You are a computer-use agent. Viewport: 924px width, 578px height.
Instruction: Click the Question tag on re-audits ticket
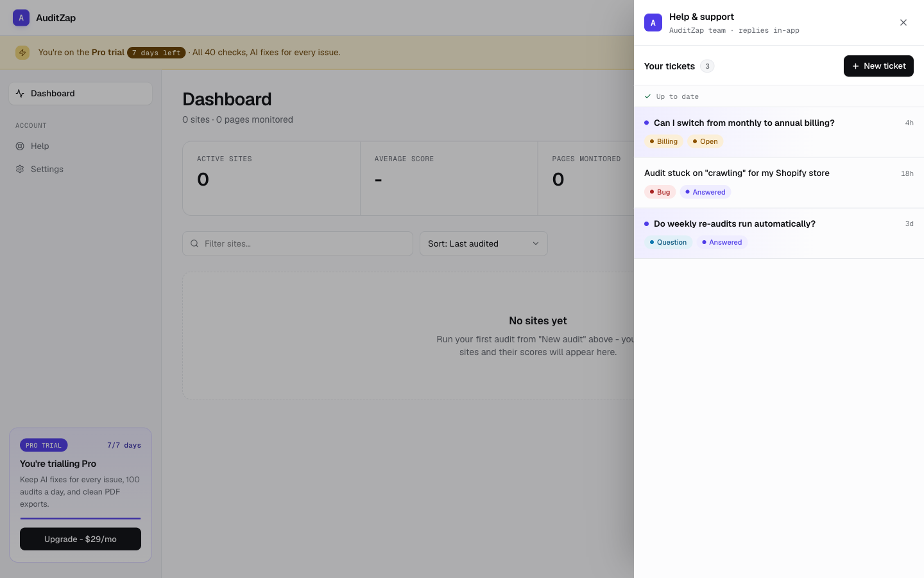(668, 242)
